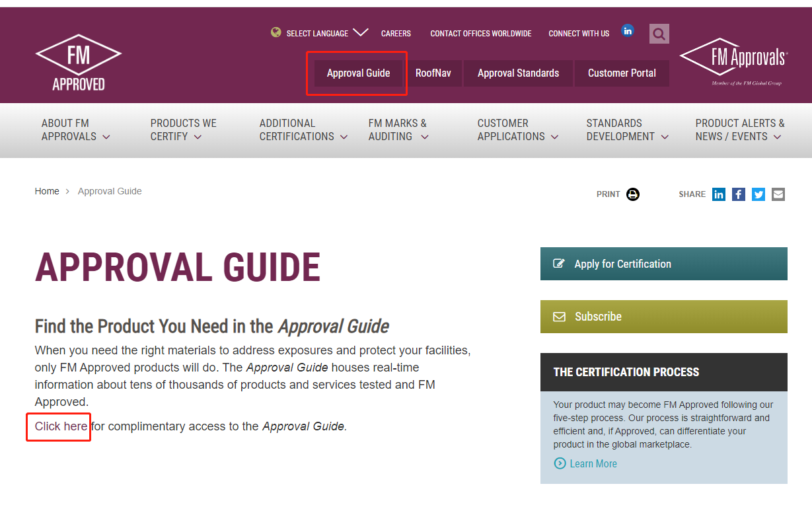
Task: Expand the Products We Certify menu
Action: pyautogui.click(x=184, y=130)
